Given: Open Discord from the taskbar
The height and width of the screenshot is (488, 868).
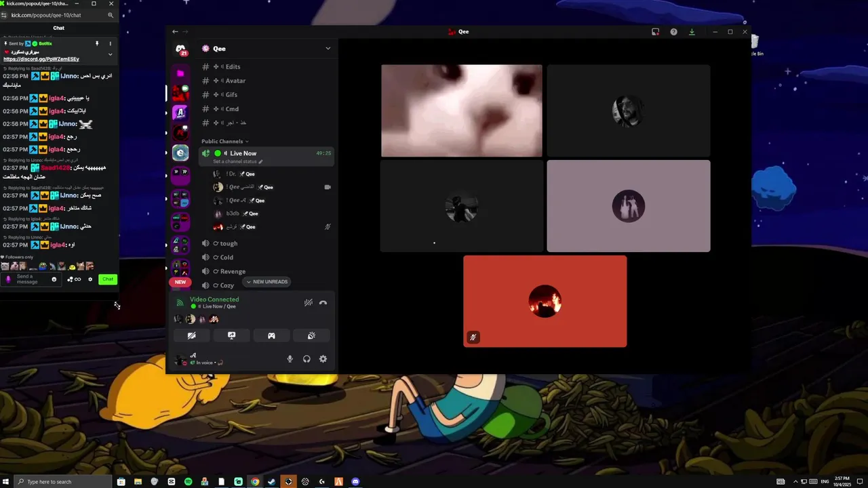Looking at the screenshot, I should point(355,482).
